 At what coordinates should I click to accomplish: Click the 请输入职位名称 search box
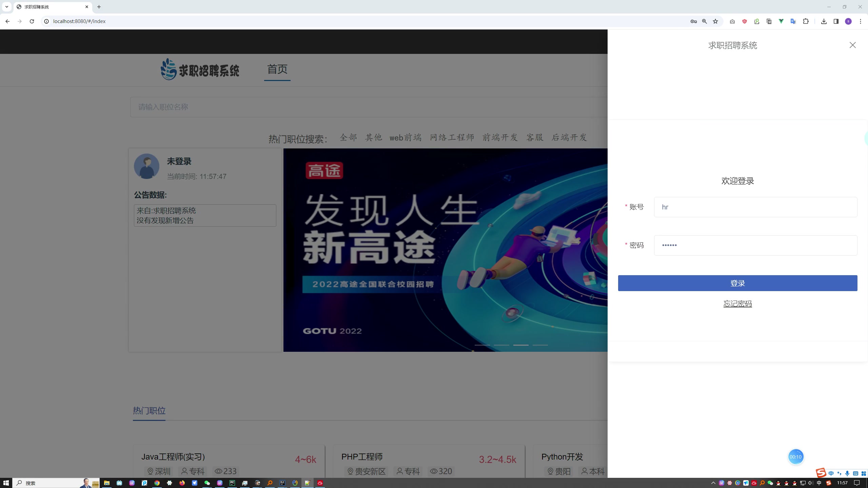[369, 107]
